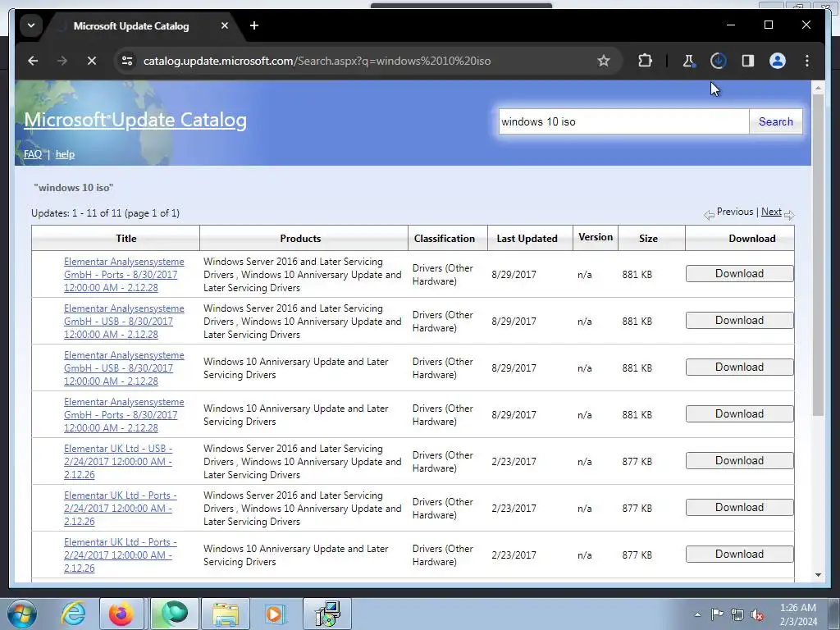Download the first Elementar Analysensysteme Ports driver
The width and height of the screenshot is (840, 630).
point(739,274)
